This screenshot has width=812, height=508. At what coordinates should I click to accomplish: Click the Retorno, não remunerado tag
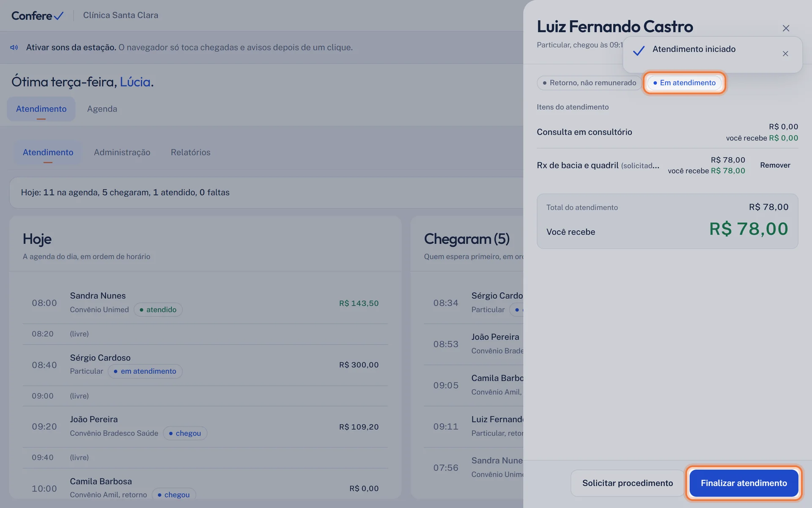tap(589, 83)
